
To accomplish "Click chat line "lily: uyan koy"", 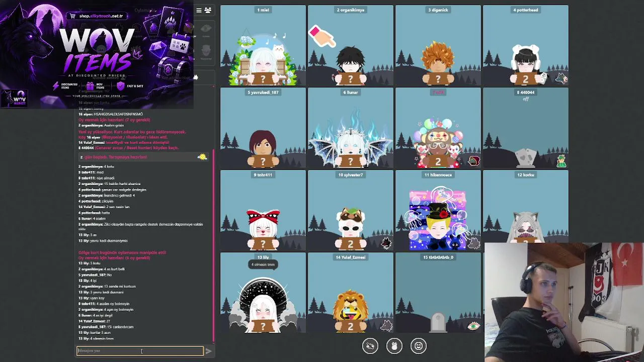I will (x=92, y=298).
